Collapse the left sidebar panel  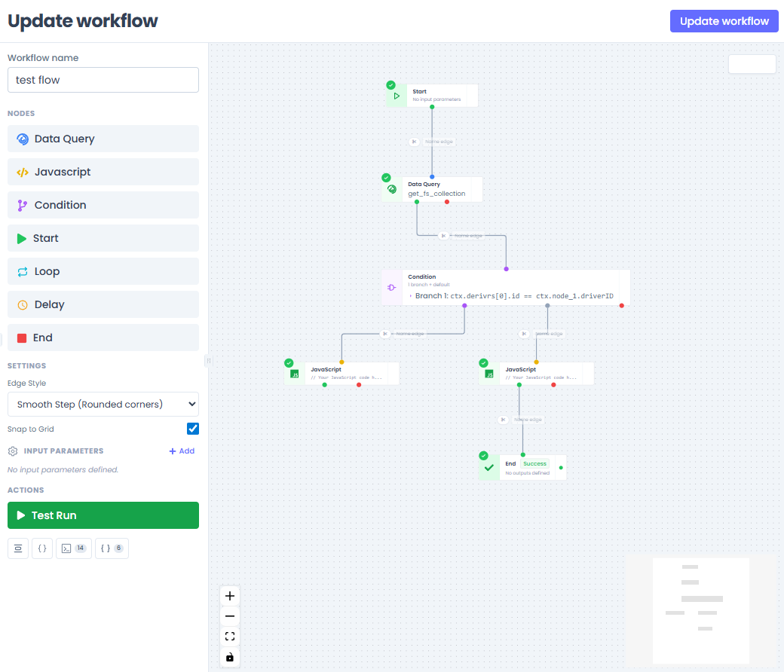pos(209,361)
